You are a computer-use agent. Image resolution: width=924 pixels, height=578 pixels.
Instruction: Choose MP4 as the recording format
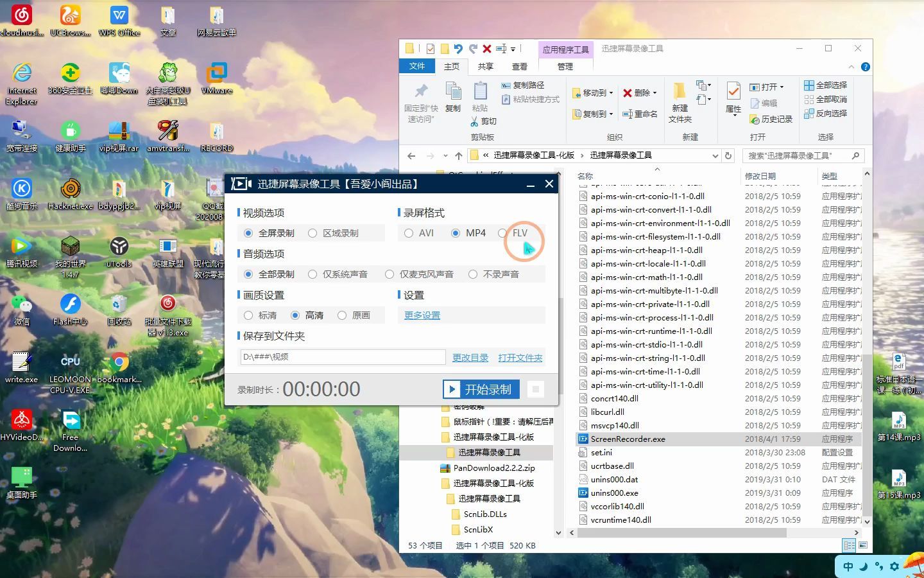pyautogui.click(x=468, y=233)
